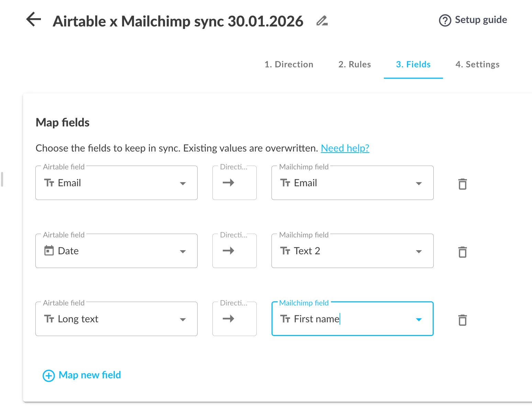The image size is (532, 413).
Task: Click the plus icon for Map new field
Action: [48, 376]
